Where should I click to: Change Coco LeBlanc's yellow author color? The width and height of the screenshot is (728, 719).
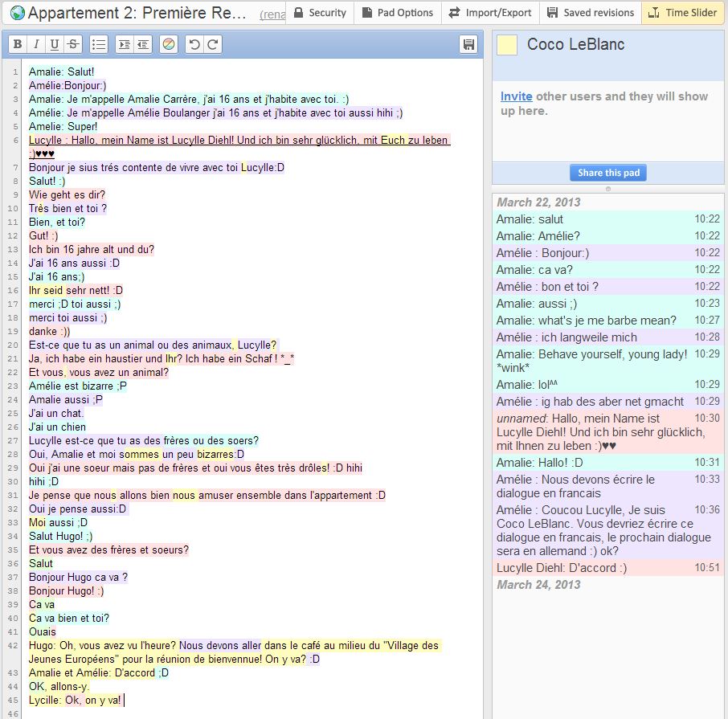[507, 45]
